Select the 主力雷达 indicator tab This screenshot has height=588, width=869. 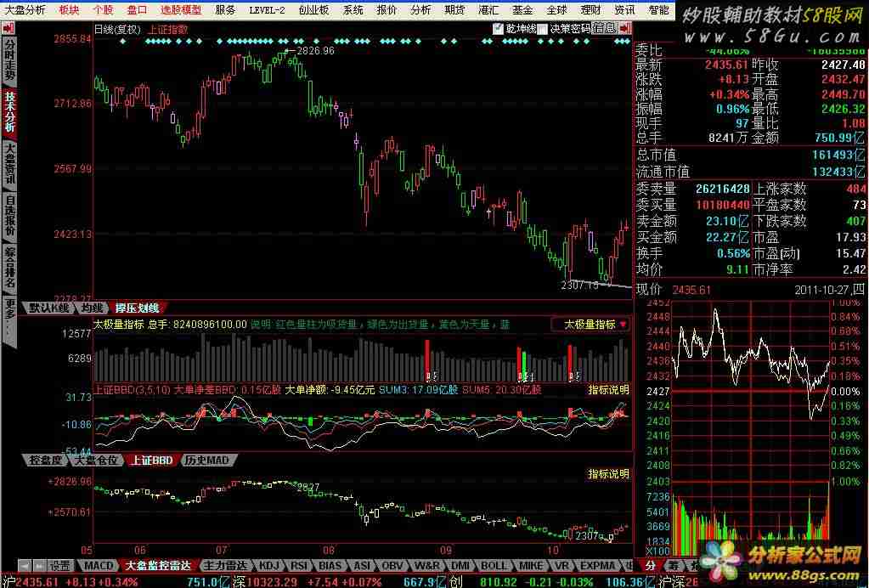225,566
